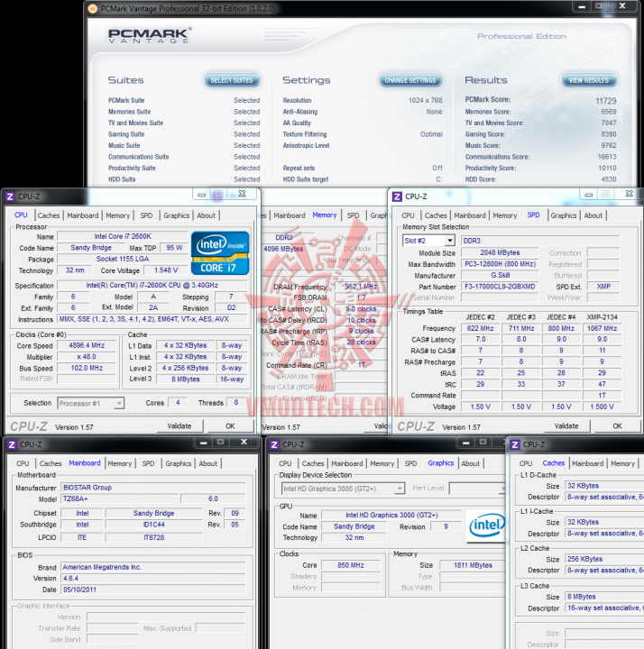Open SPD tab in the Graphics window
The height and width of the screenshot is (649, 644).
(x=410, y=463)
